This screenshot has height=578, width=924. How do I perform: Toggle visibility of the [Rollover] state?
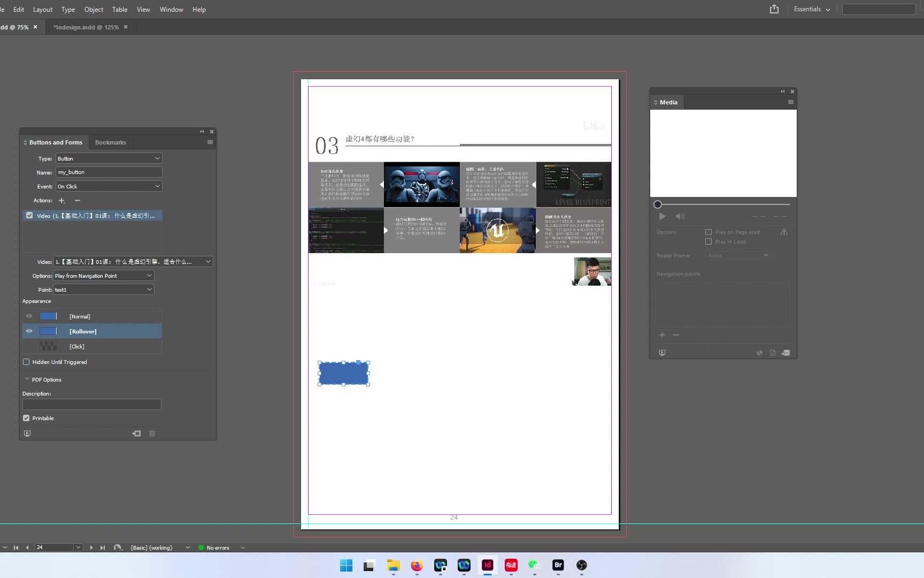(29, 331)
